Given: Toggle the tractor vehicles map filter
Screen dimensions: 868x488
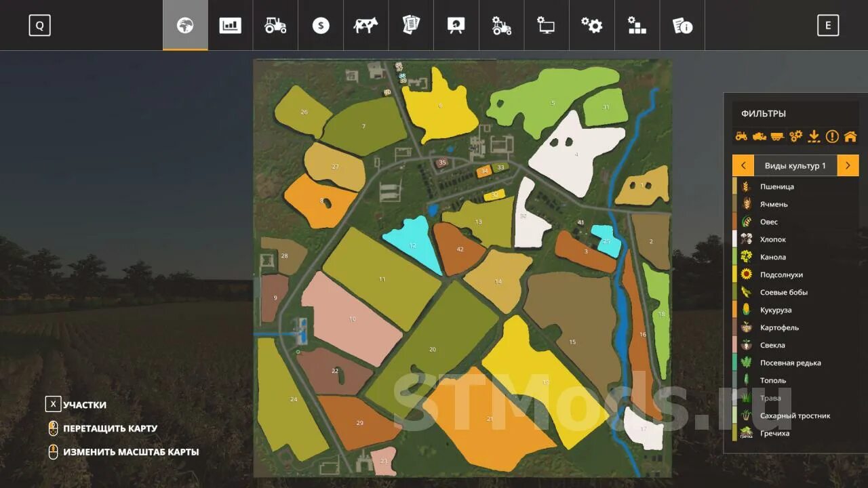Looking at the screenshot, I should tap(741, 136).
